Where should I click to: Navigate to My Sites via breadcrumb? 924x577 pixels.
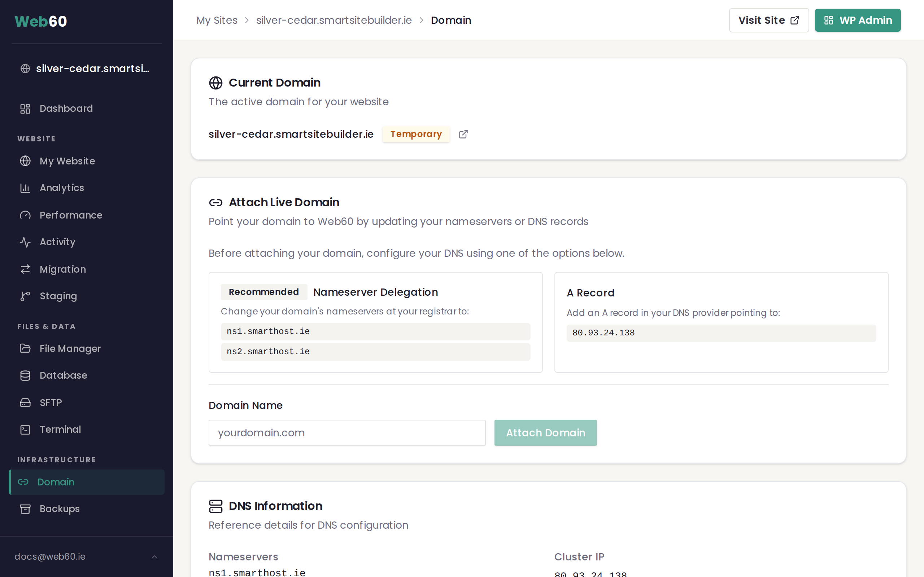point(217,20)
